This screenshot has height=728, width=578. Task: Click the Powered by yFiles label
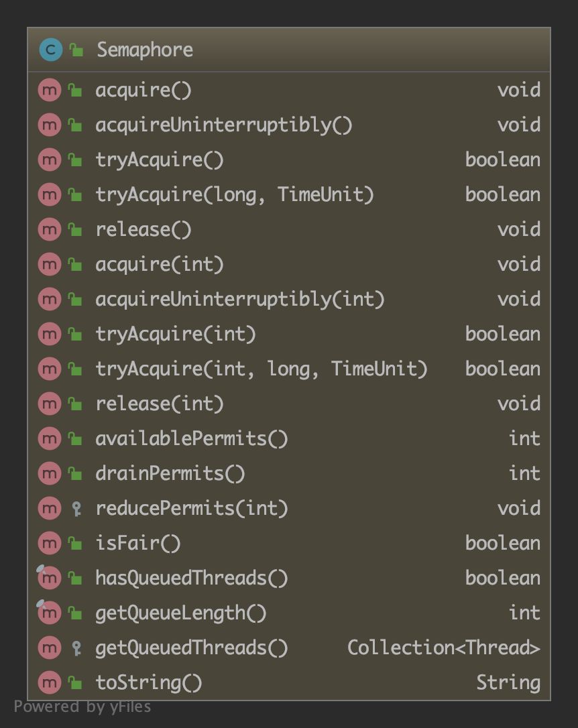pyautogui.click(x=82, y=707)
